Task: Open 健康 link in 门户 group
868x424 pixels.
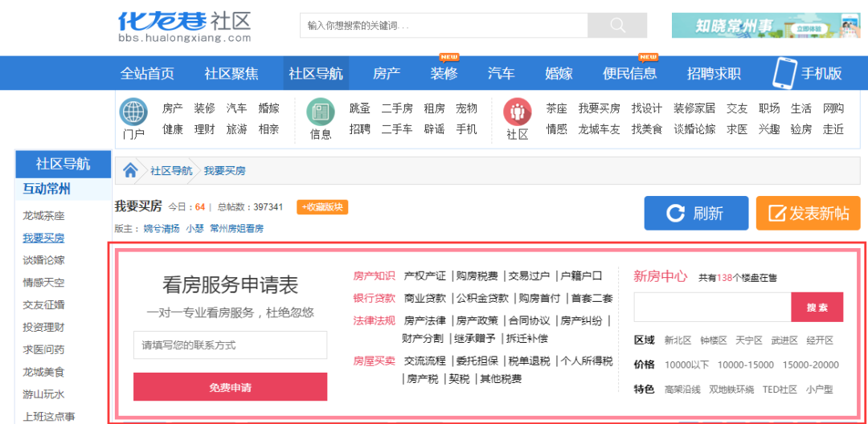Action: pyautogui.click(x=173, y=129)
